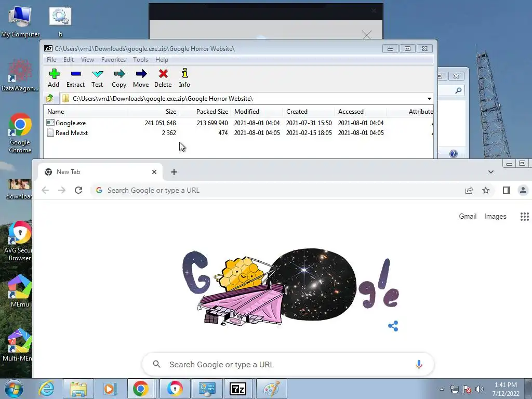Sort by Created column header

(x=309, y=112)
